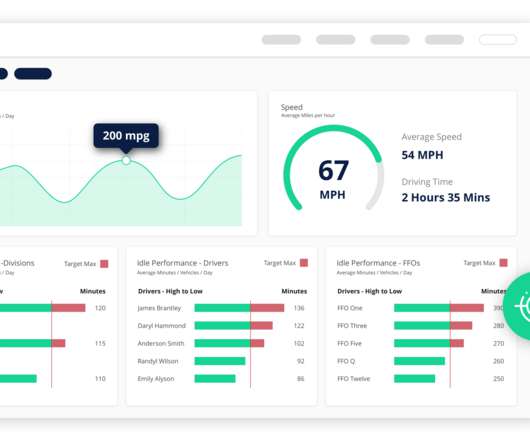530x442 pixels.
Task: Click the 102 minutes value
Action: pyautogui.click(x=299, y=343)
